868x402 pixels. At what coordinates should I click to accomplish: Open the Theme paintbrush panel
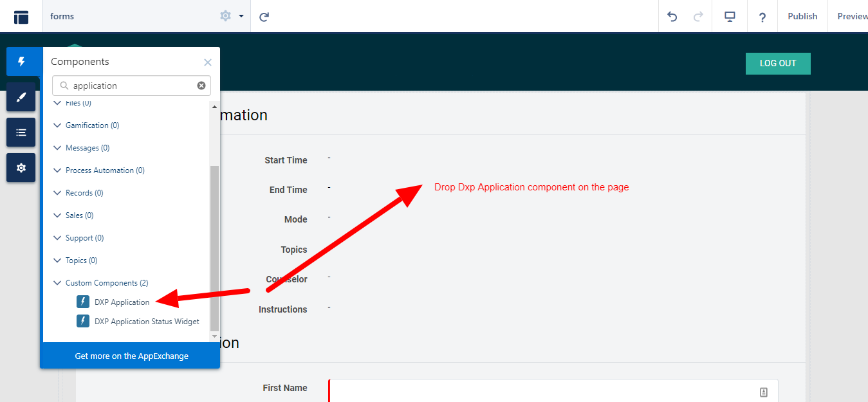click(x=21, y=97)
